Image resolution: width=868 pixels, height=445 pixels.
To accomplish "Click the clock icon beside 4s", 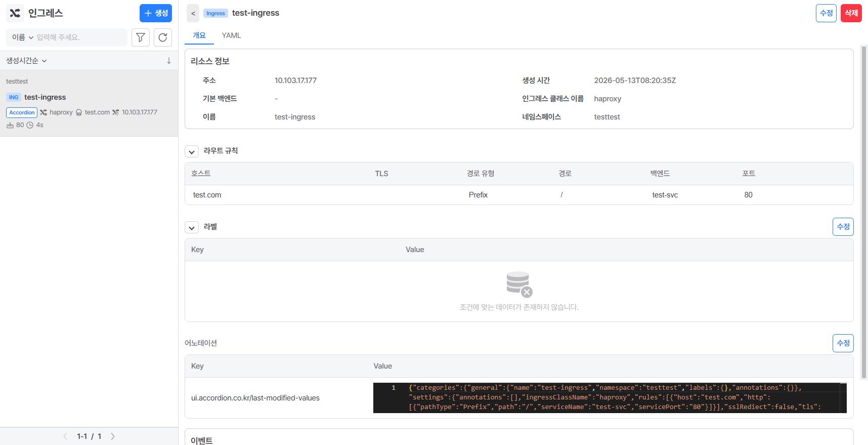I will [30, 125].
